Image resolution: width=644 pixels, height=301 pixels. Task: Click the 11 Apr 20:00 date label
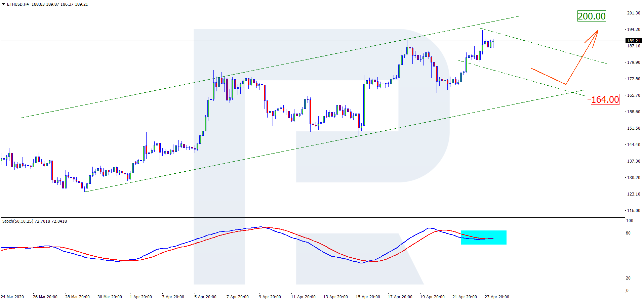[303, 297]
